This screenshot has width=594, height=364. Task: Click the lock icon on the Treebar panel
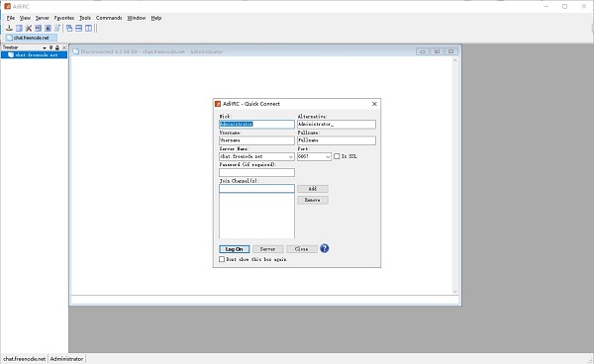(x=57, y=47)
